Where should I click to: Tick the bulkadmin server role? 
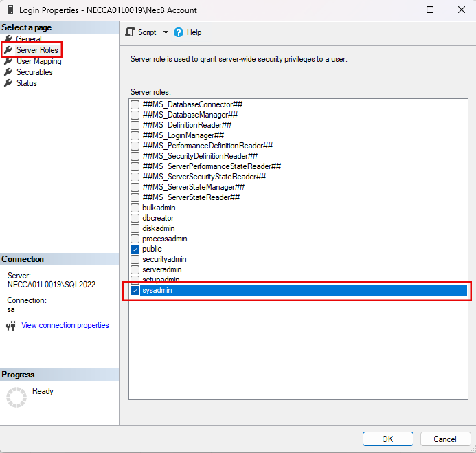click(x=135, y=208)
